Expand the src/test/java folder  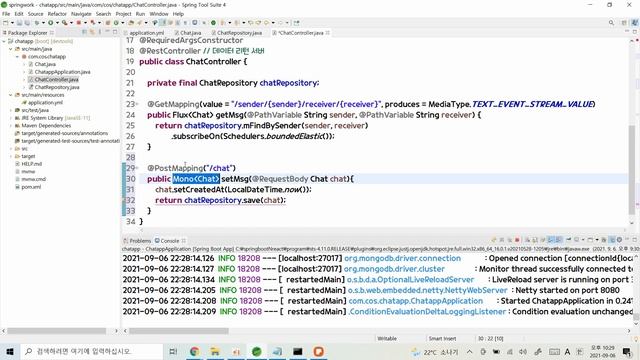point(11,110)
